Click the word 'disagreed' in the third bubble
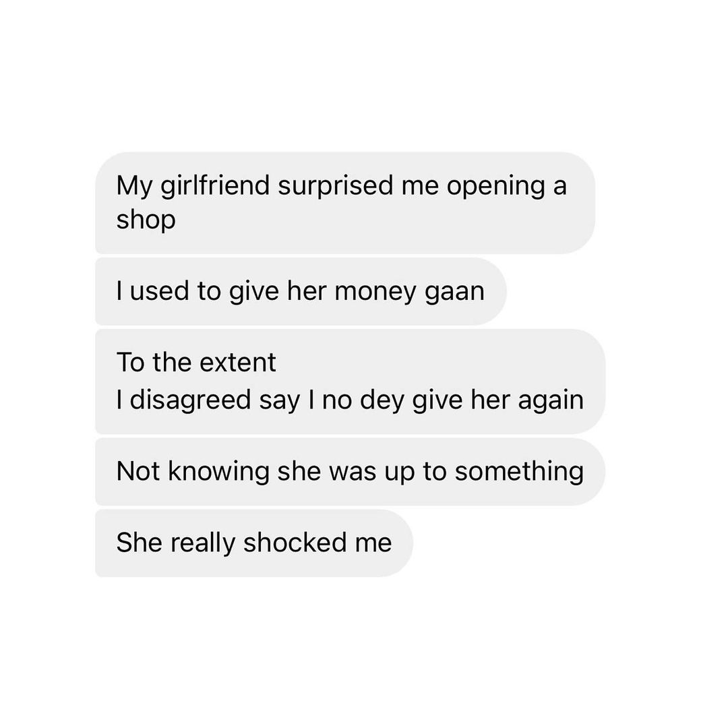Screen dimensions: 728x728 pos(190,400)
